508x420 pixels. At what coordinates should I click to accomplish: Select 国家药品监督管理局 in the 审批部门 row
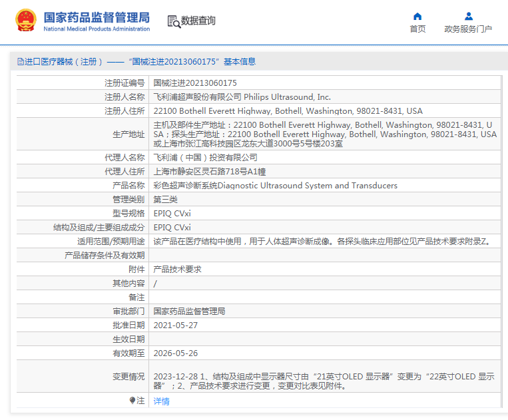(189, 312)
